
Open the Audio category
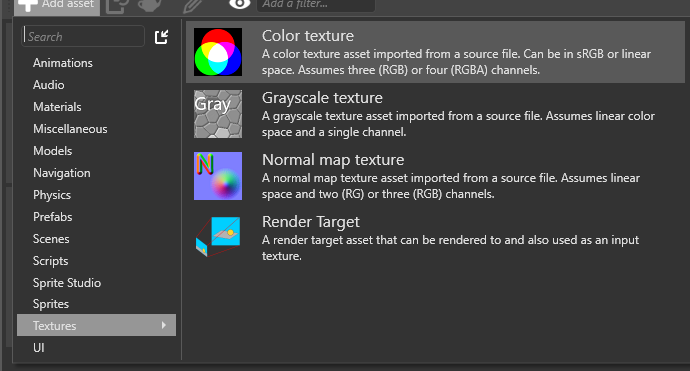[x=48, y=85]
